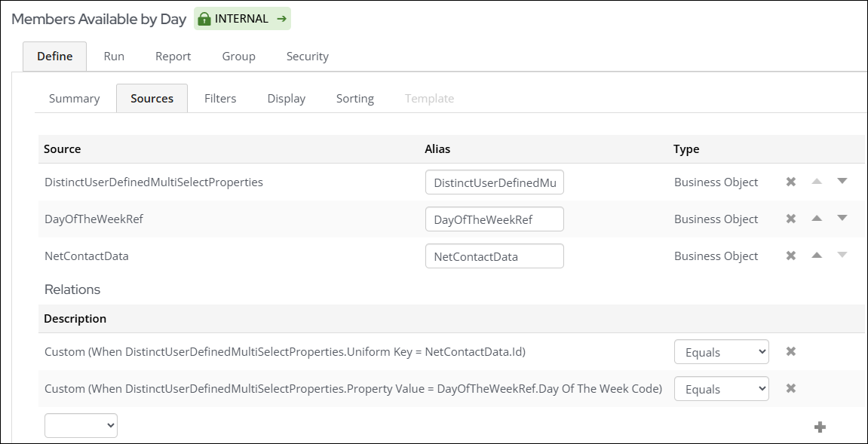
Task: Click the Business Object type for NetContactData
Action: coord(716,256)
